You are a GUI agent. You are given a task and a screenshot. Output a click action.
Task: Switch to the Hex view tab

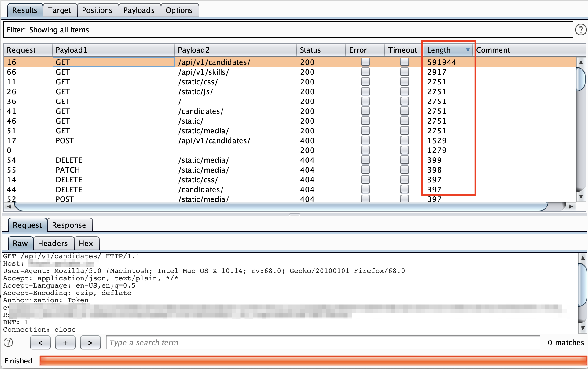coord(86,244)
